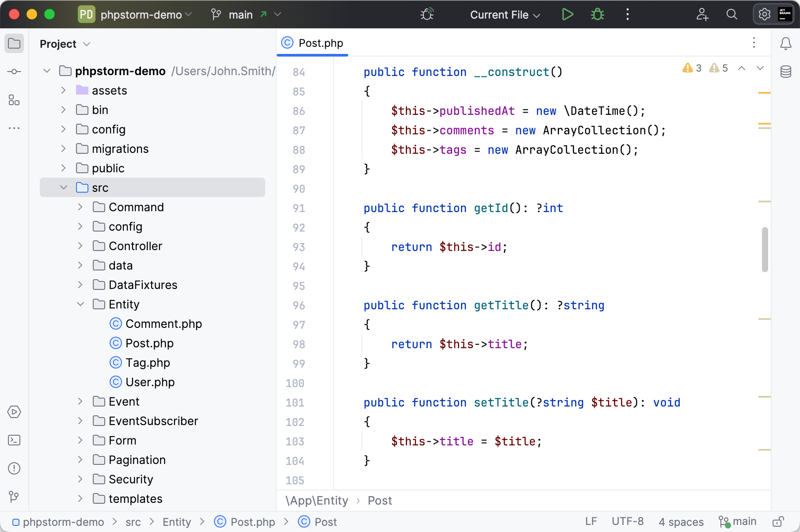
Task: Open the Problems tool window
Action: tap(14, 468)
